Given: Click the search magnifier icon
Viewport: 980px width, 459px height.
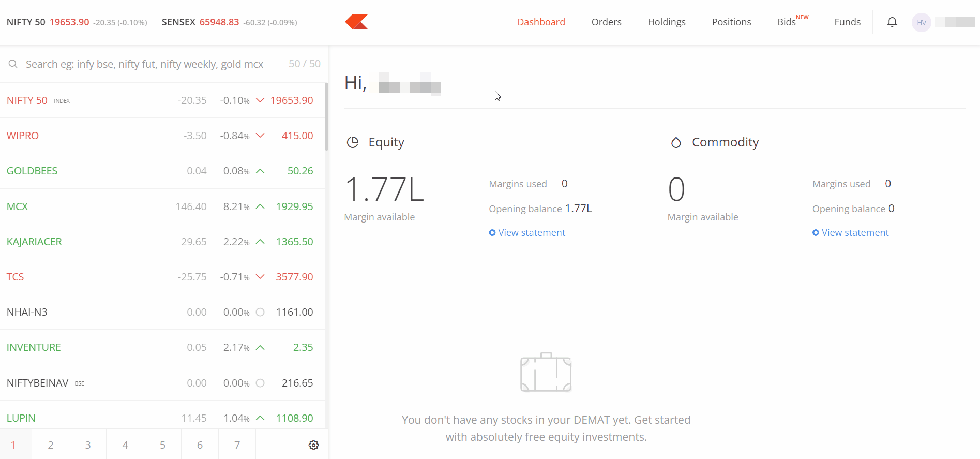Looking at the screenshot, I should [13, 64].
